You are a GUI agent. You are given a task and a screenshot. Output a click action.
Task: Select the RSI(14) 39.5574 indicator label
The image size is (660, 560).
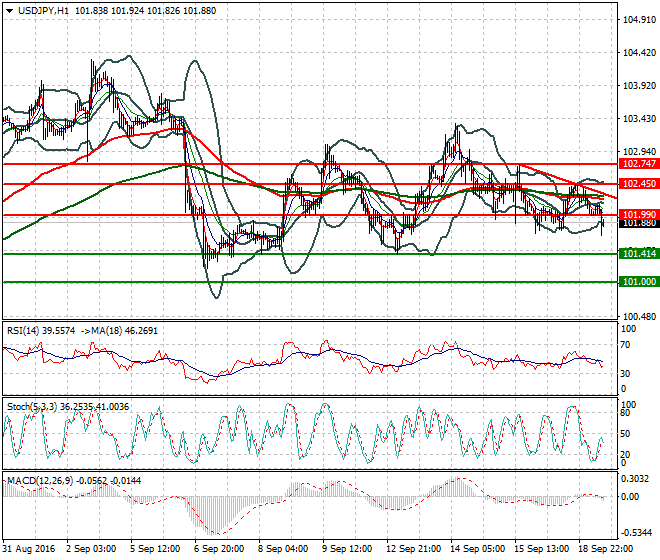point(41,331)
